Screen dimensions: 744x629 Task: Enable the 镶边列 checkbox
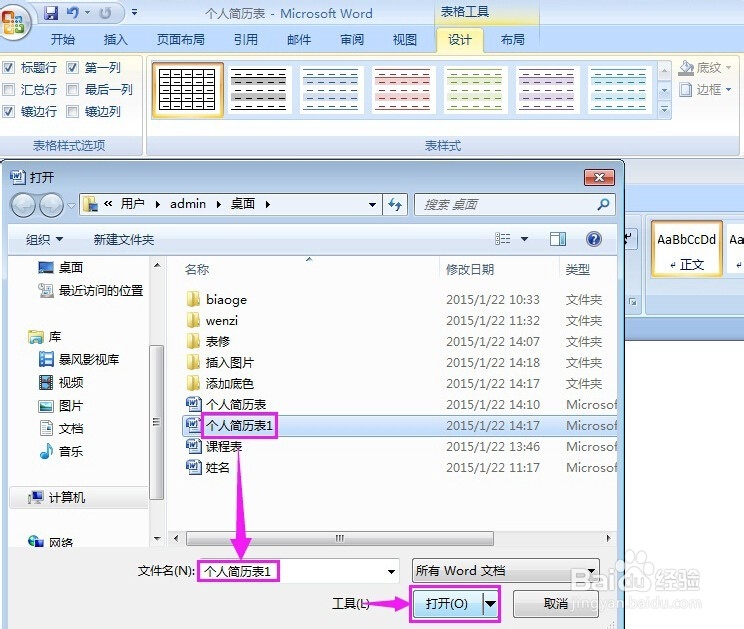(x=72, y=111)
